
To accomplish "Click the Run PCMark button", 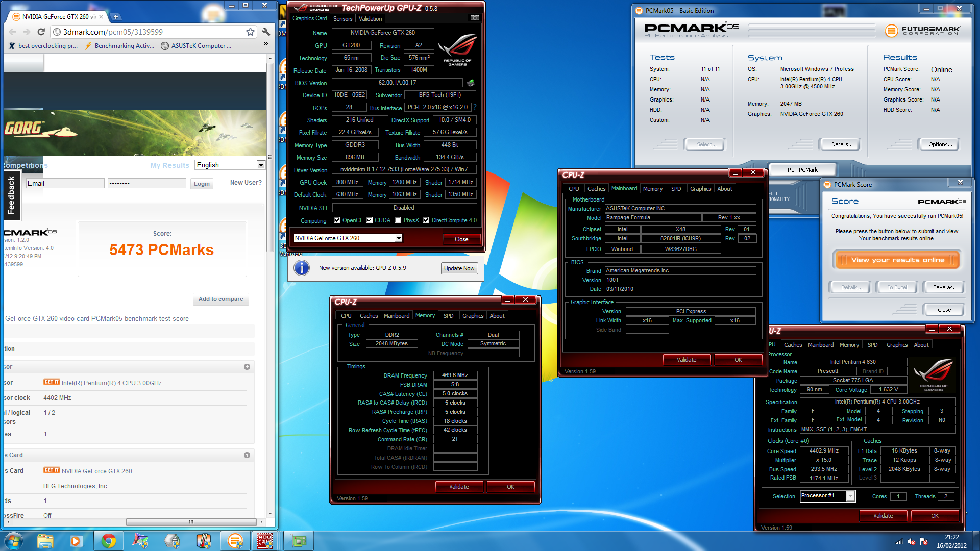I will click(802, 170).
